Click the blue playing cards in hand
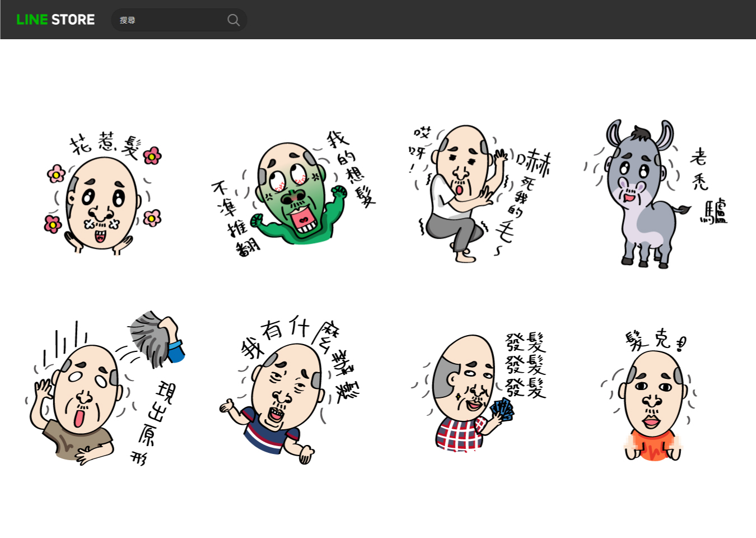Viewport: 756px width, 538px height. pyautogui.click(x=503, y=410)
